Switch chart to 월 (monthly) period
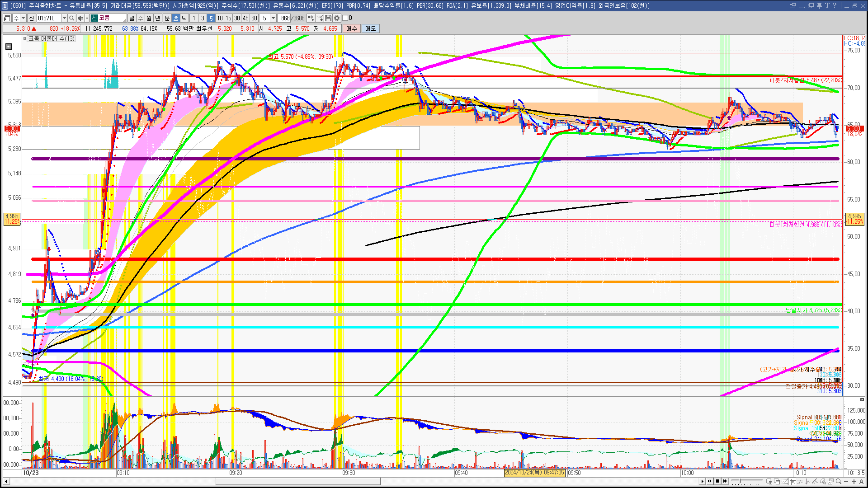The width and height of the screenshot is (868, 488). click(149, 18)
